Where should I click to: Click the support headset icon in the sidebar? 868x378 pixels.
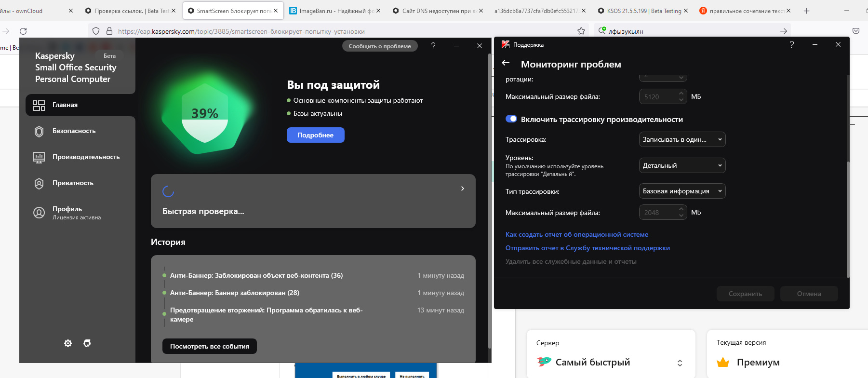tap(87, 343)
